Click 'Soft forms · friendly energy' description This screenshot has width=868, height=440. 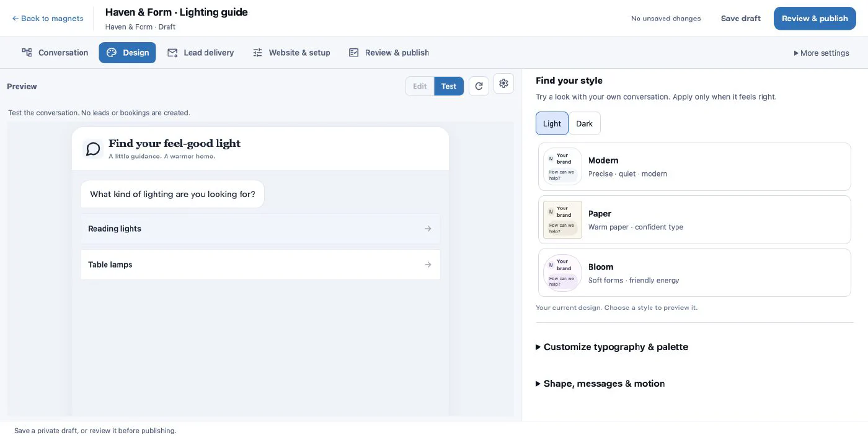(x=634, y=281)
